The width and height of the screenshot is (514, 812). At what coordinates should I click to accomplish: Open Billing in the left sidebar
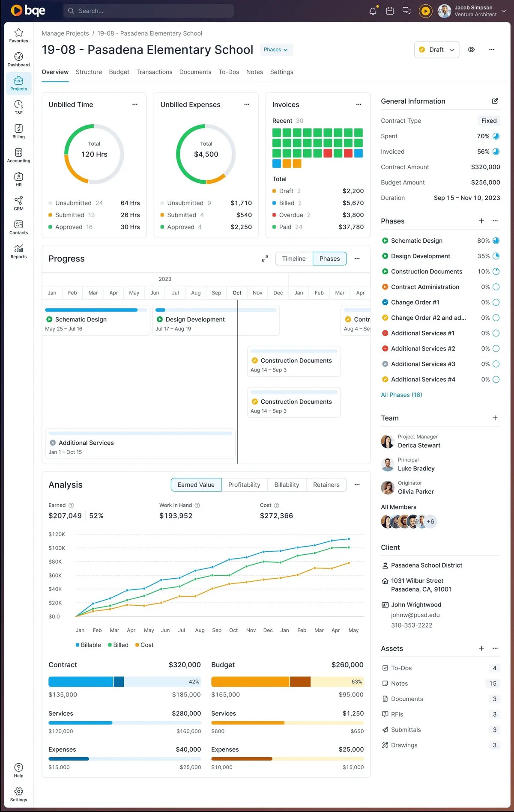click(18, 131)
